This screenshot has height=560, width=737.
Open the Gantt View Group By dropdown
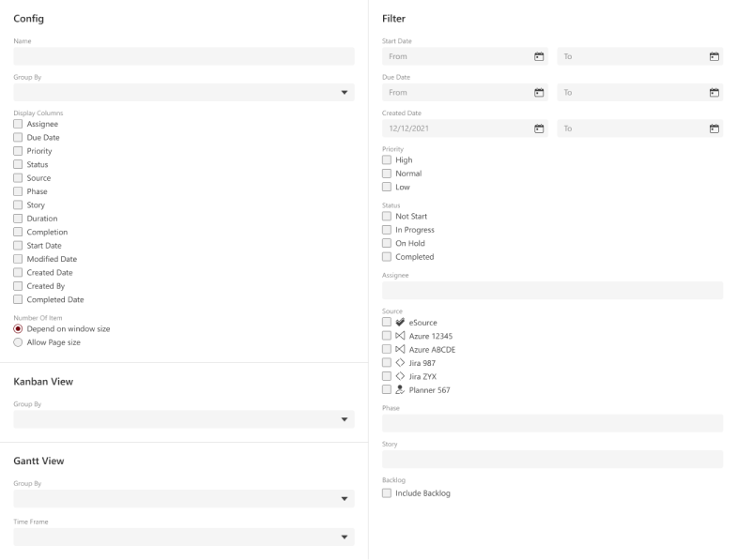tap(344, 499)
